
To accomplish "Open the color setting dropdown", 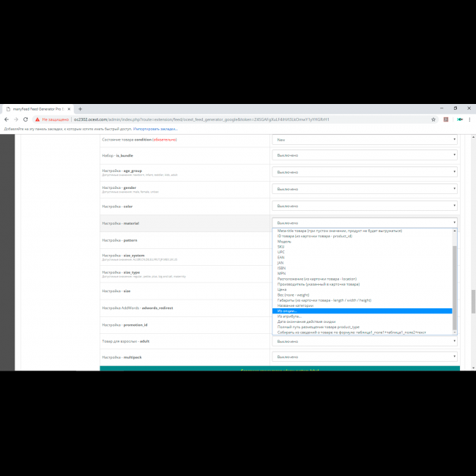I will tap(365, 206).
